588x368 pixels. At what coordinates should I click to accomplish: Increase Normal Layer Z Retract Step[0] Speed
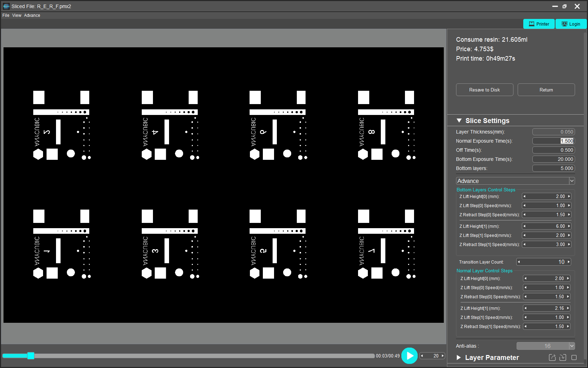click(x=568, y=297)
